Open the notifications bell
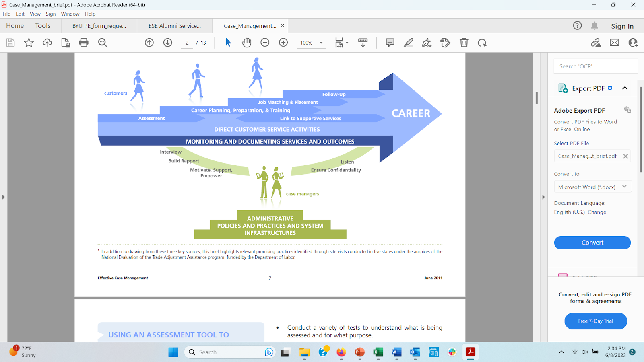Image resolution: width=644 pixels, height=362 pixels. point(594,26)
